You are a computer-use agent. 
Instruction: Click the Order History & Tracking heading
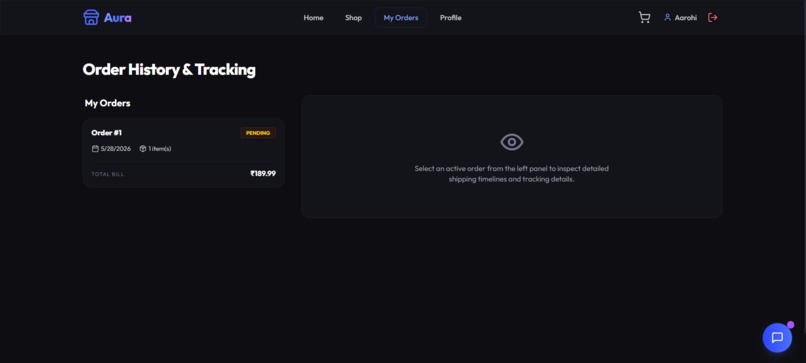coord(169,69)
